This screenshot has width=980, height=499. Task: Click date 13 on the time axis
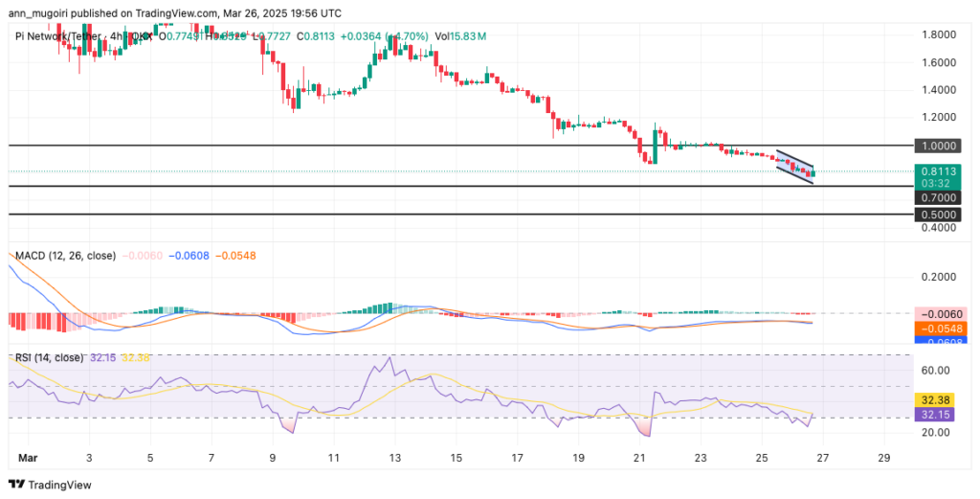point(394,459)
